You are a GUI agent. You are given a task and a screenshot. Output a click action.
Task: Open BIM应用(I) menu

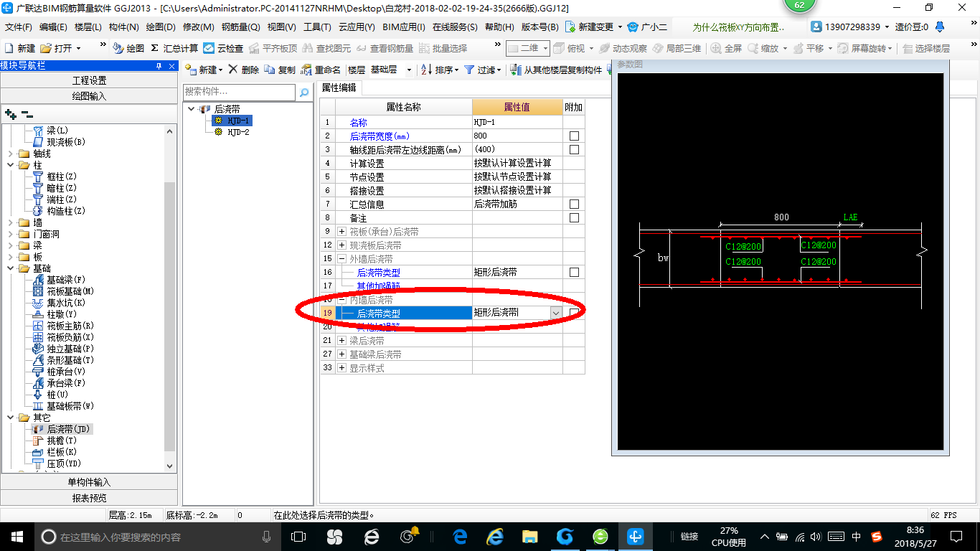tap(404, 27)
